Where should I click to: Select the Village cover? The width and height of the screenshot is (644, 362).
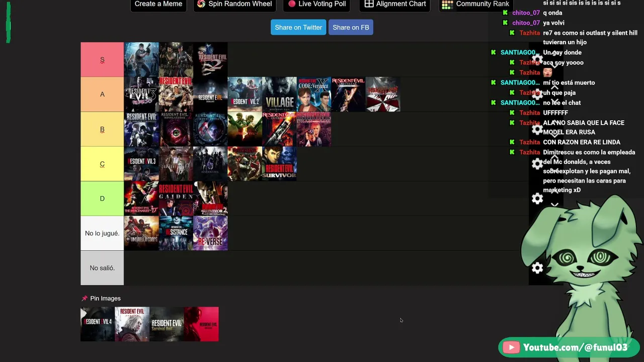279,94
